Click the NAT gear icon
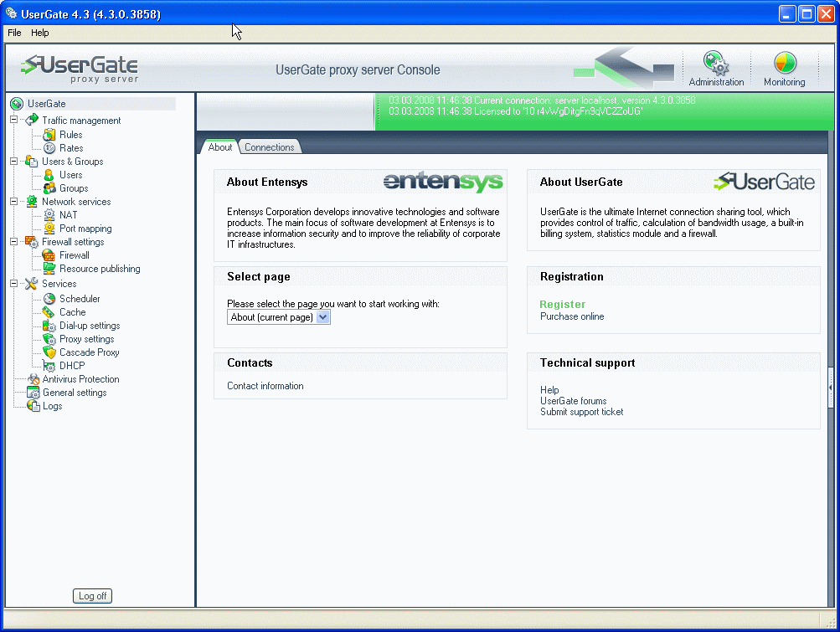 click(x=49, y=215)
